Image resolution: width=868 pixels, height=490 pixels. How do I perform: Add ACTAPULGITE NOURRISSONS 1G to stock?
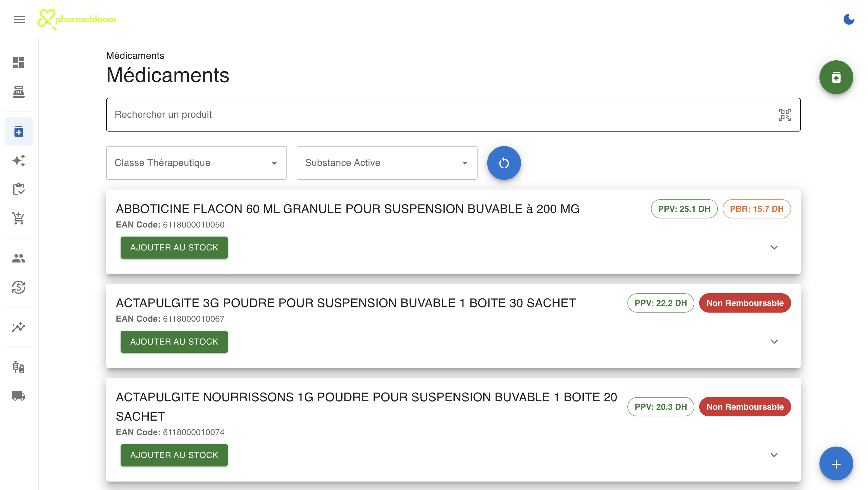tap(174, 455)
